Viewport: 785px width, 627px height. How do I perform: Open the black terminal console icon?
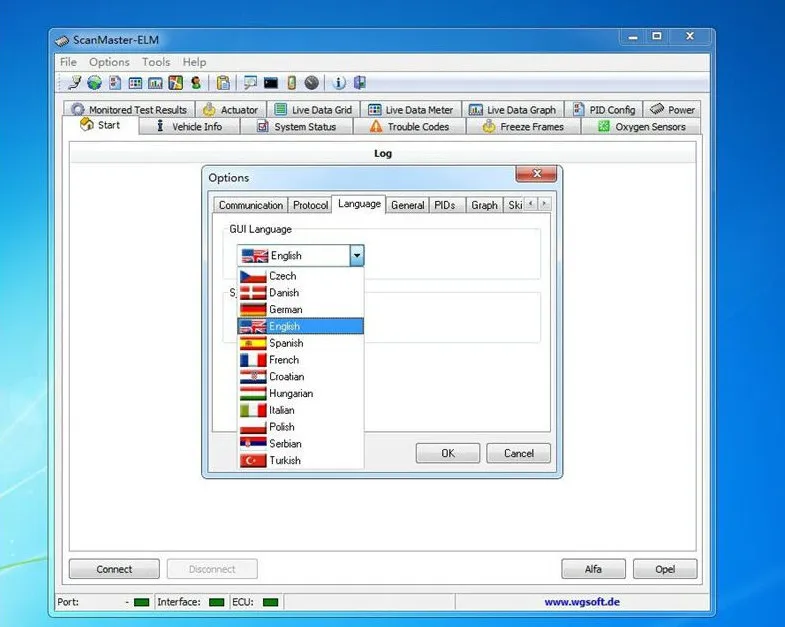coord(271,83)
